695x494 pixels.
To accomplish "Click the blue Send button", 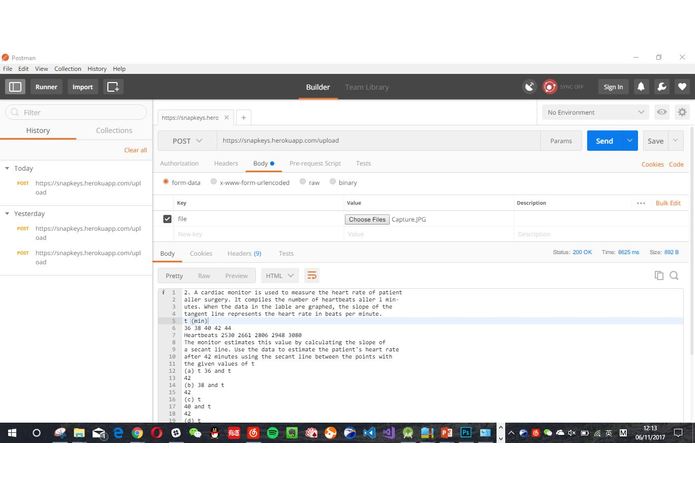I will (x=604, y=140).
